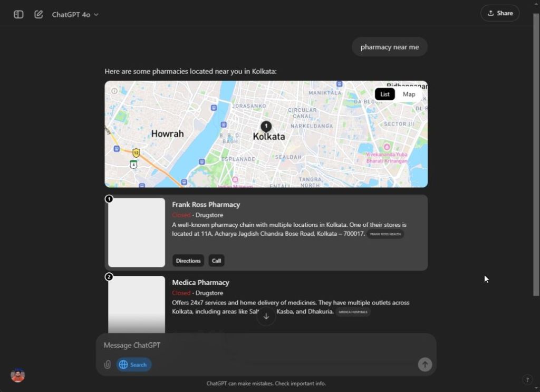
Task: Open Frank Ross Pharmacy photo thumbnail
Action: pyautogui.click(x=137, y=233)
